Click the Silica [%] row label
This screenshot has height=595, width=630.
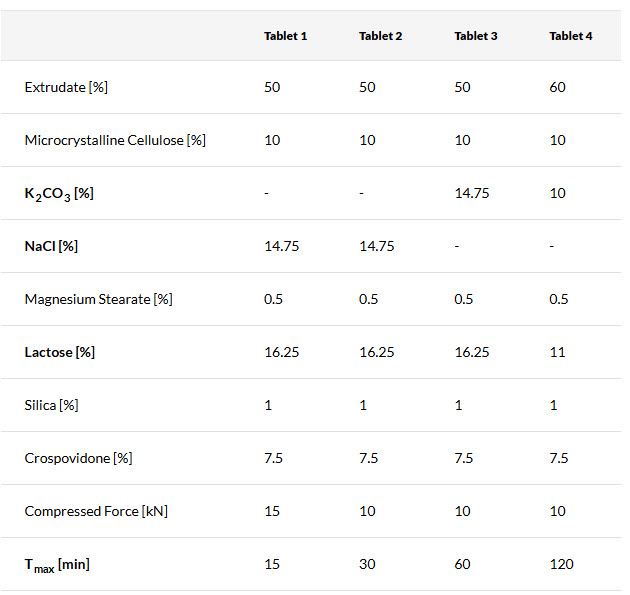click(52, 405)
